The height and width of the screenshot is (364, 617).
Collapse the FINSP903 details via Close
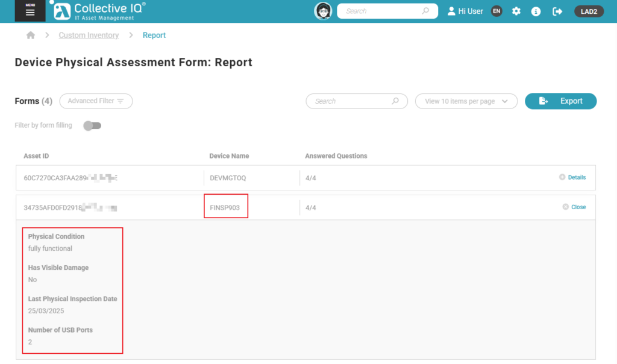(x=573, y=207)
